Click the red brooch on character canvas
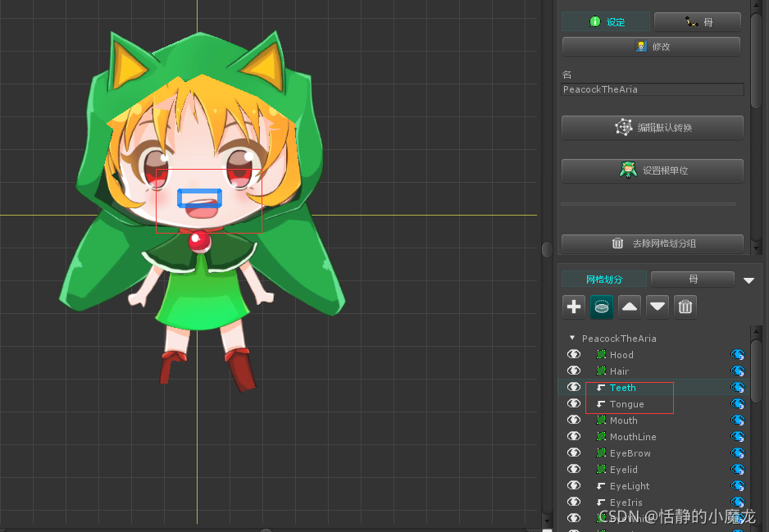The width and height of the screenshot is (769, 532). click(199, 242)
